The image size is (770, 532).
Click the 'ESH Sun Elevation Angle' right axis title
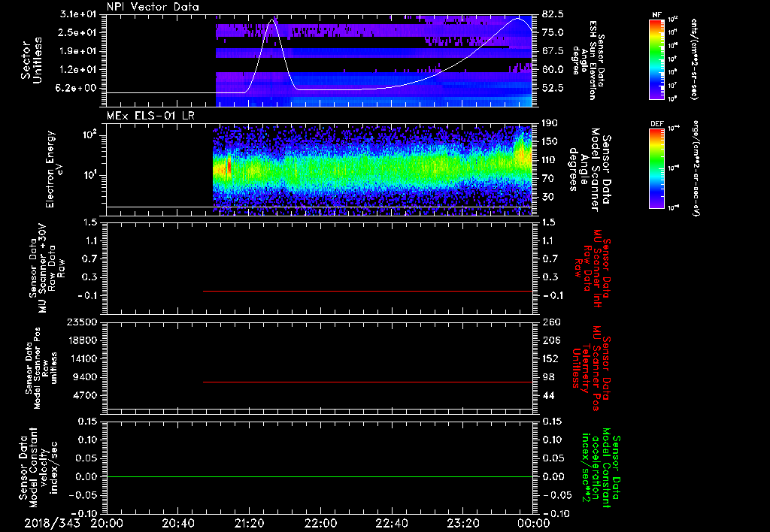(x=589, y=60)
